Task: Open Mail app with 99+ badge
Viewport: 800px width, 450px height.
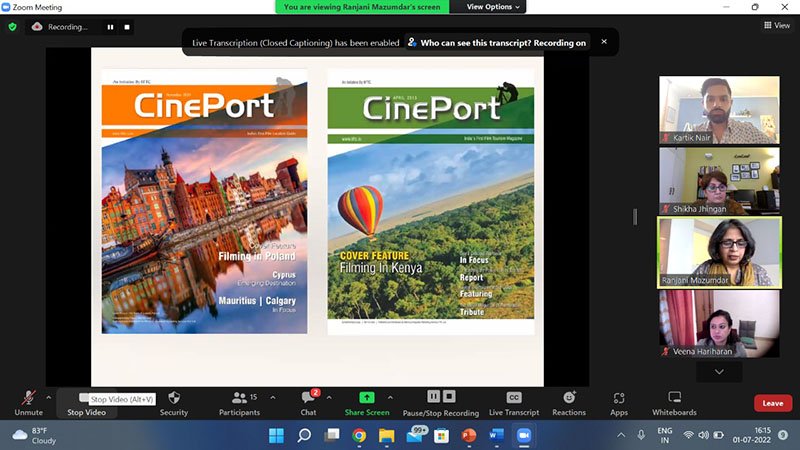Action: click(x=415, y=435)
